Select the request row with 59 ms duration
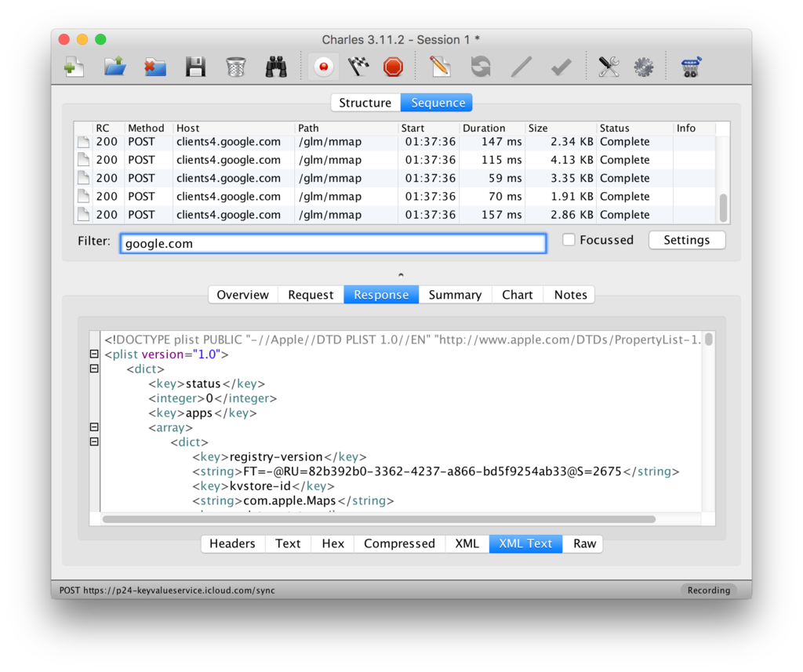Viewport: 803px width, 672px height. tap(394, 178)
